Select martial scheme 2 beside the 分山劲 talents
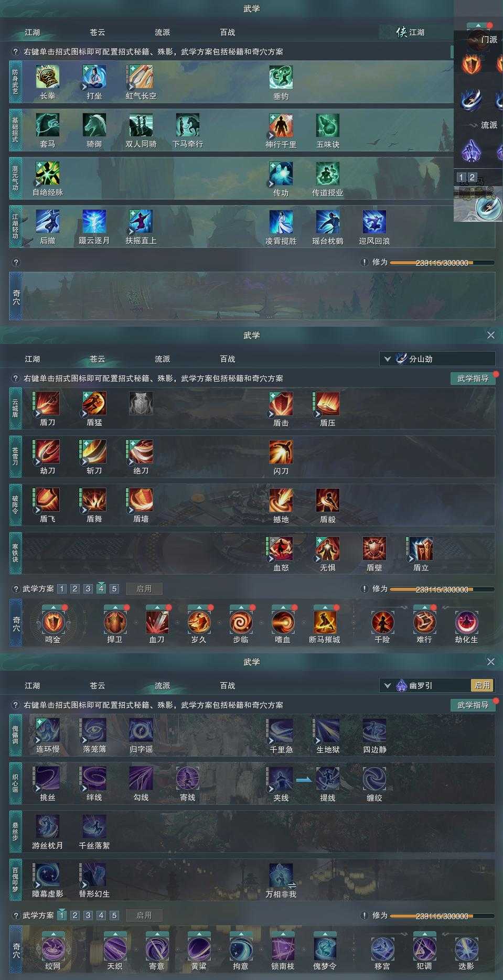 (x=75, y=589)
